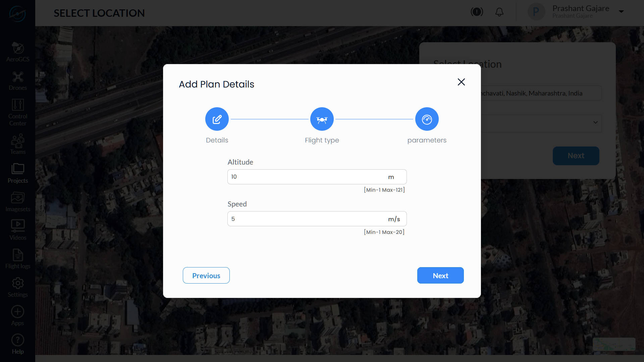This screenshot has height=362, width=644.
Task: Close the Add Plan Details dialog
Action: click(x=461, y=82)
